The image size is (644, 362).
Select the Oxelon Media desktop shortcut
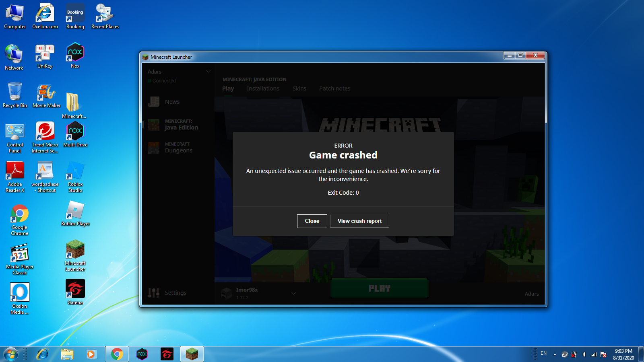tap(20, 299)
